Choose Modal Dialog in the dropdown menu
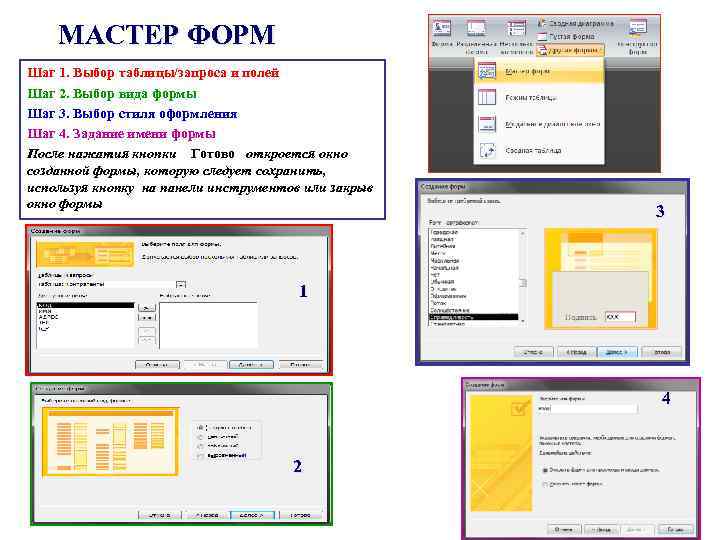 539,124
